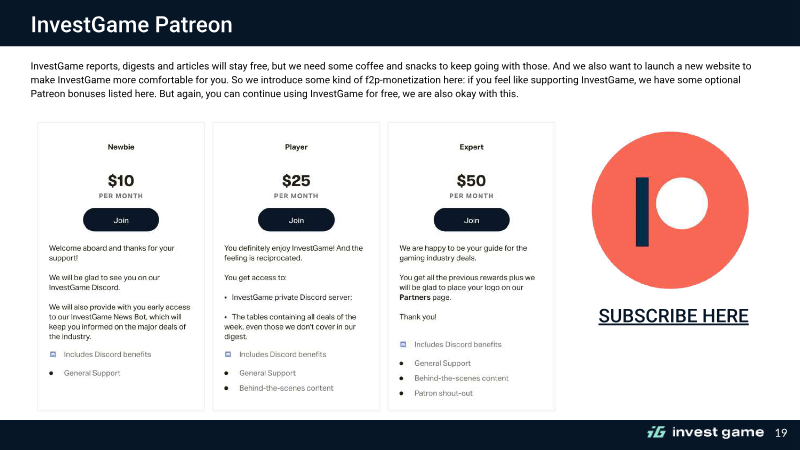Image resolution: width=800 pixels, height=450 pixels.
Task: Click Behind-the-scenes content in Player tier
Action: [x=286, y=388]
